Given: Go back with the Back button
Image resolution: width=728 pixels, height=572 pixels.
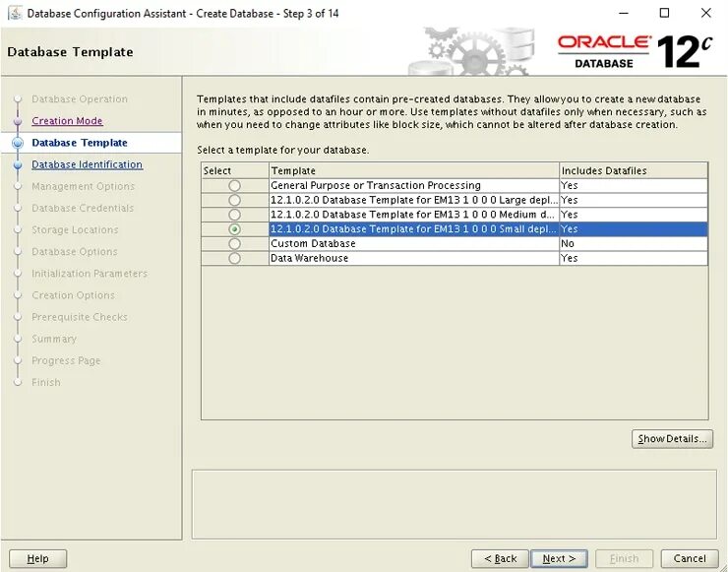Looking at the screenshot, I should click(x=500, y=558).
